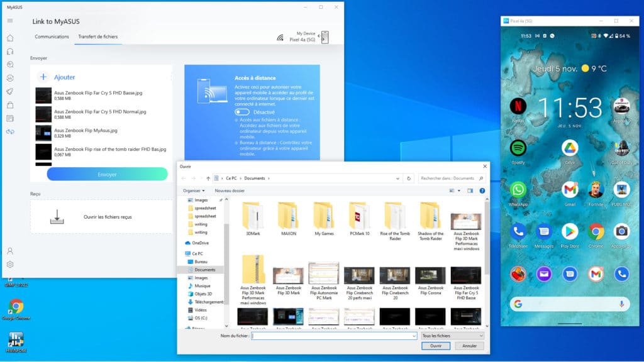Open WhatsApp on the phone mirror
Screen dimensions: 644x362
(518, 190)
